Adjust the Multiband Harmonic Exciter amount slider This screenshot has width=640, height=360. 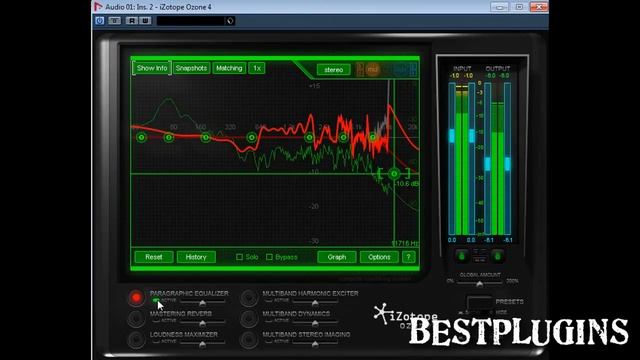(315, 302)
